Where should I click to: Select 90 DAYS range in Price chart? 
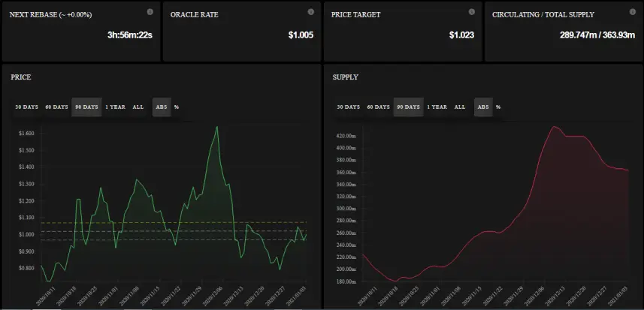(x=86, y=107)
